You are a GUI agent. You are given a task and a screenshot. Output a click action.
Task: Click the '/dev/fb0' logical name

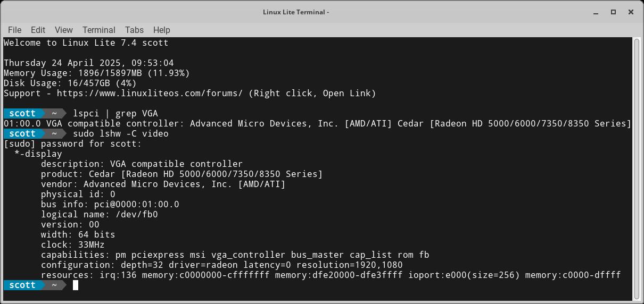click(x=136, y=214)
